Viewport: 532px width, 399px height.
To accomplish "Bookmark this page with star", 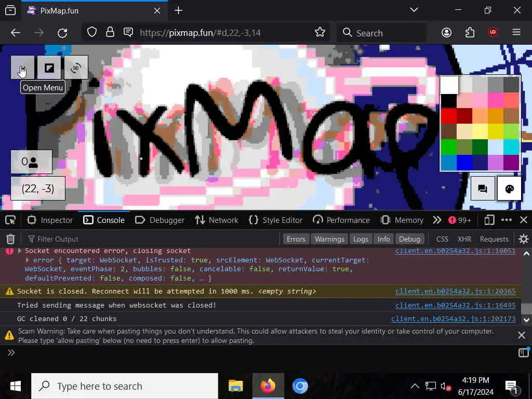I will (320, 33).
